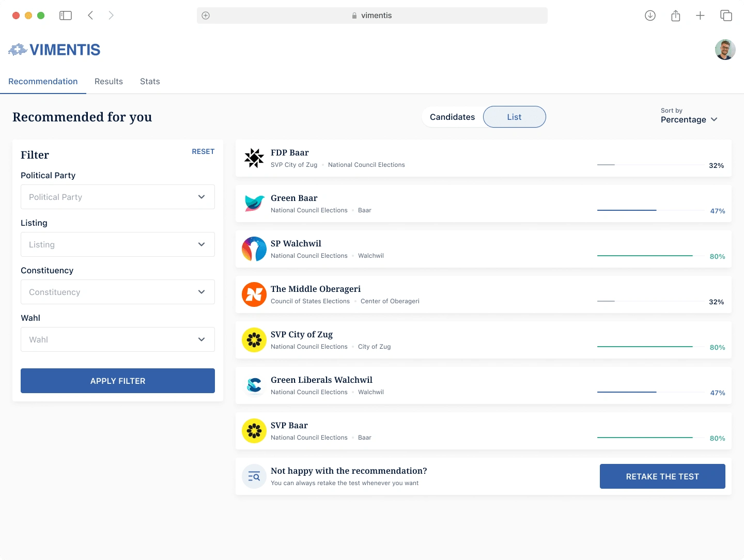Click Green Liberals Walchwil 47% progress bar
Viewport: 744px width, 560px height.
(651, 392)
